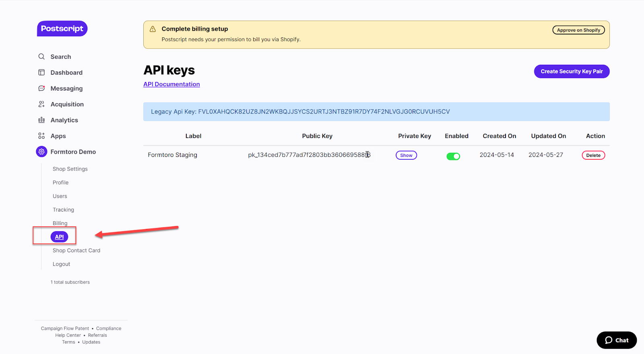Collapse the Formtoro Demo menu
Viewport: 644px width, 354px height.
73,152
